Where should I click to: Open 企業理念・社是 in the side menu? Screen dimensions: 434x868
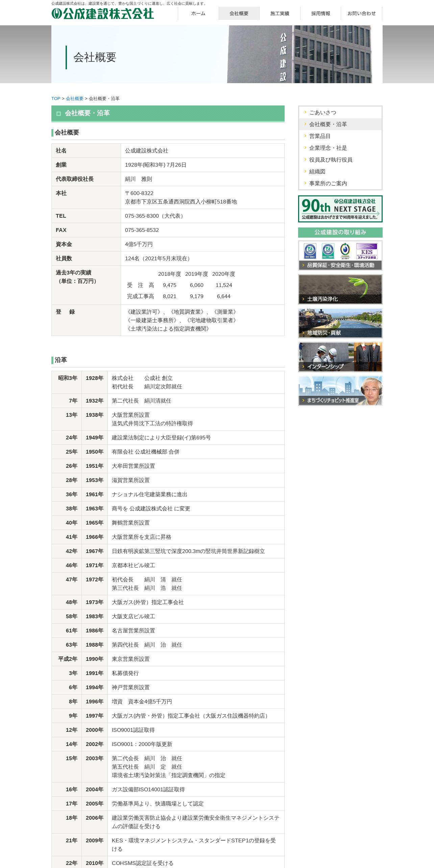[340, 148]
